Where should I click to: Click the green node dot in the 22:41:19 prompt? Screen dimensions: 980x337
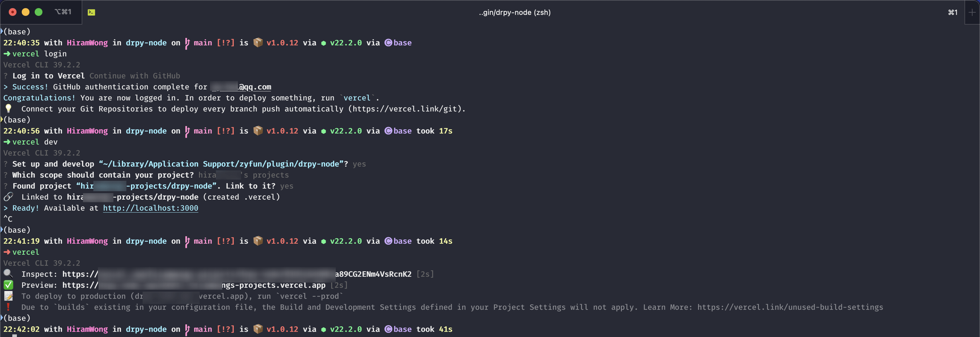point(323,241)
